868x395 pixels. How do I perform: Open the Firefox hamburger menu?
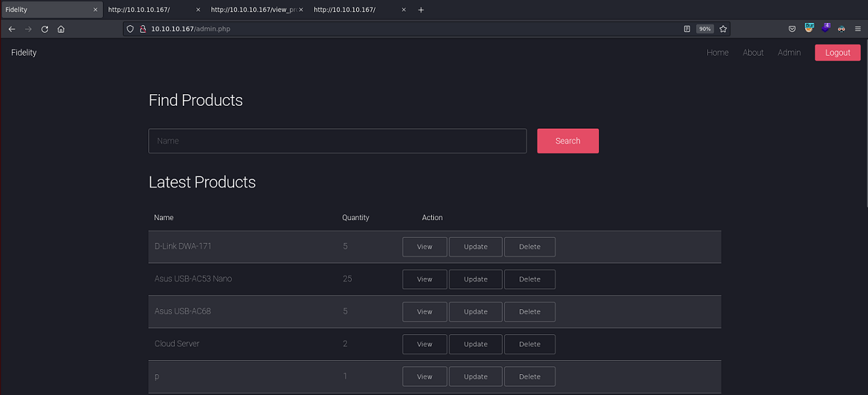pyautogui.click(x=857, y=29)
